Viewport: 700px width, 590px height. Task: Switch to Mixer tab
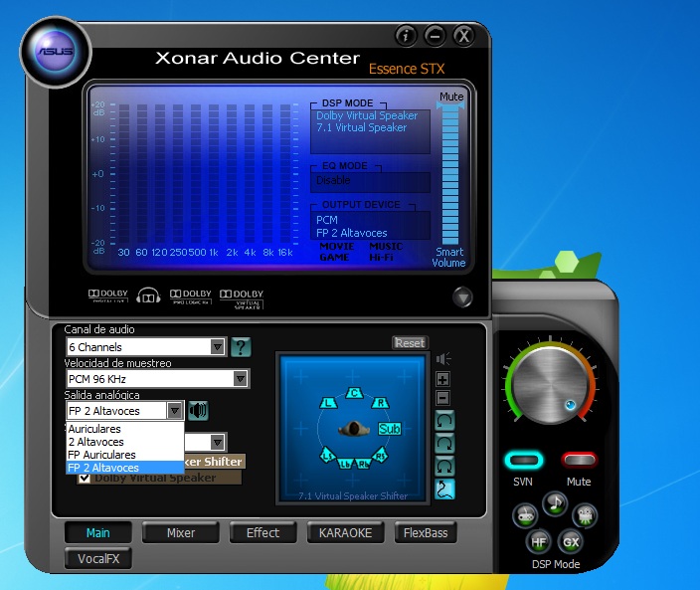tap(181, 532)
